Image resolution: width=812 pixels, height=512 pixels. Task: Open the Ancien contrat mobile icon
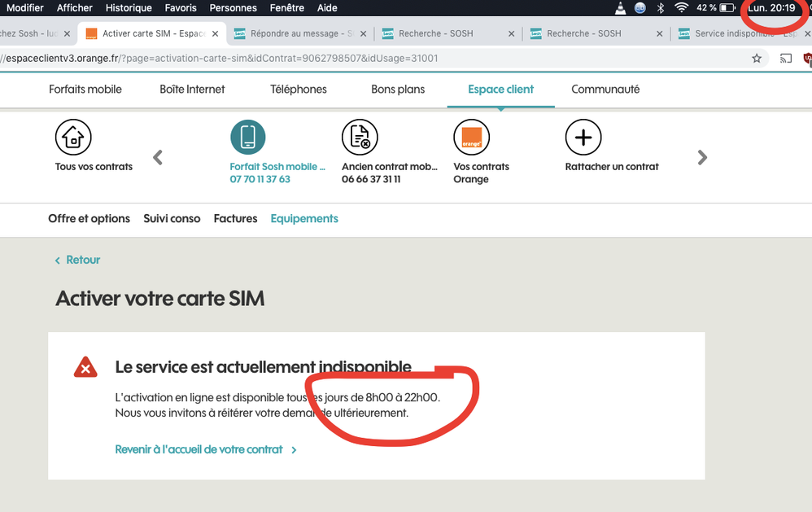(360, 137)
